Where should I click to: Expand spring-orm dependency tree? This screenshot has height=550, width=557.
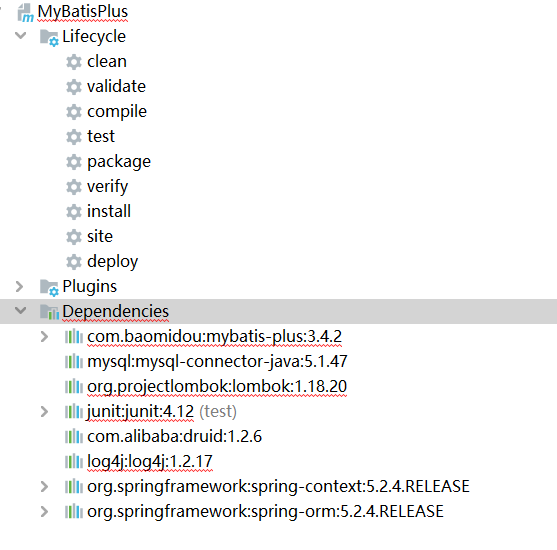pos(44,511)
